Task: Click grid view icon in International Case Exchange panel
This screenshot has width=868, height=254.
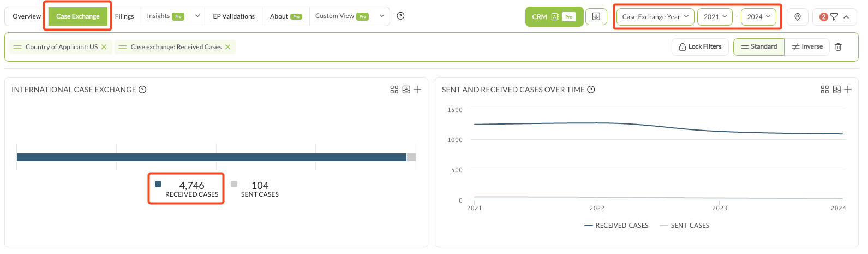Action: click(x=394, y=90)
